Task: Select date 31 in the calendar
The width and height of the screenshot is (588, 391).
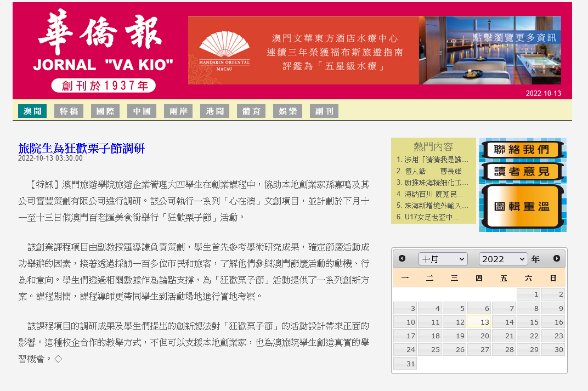Action: coord(405,364)
